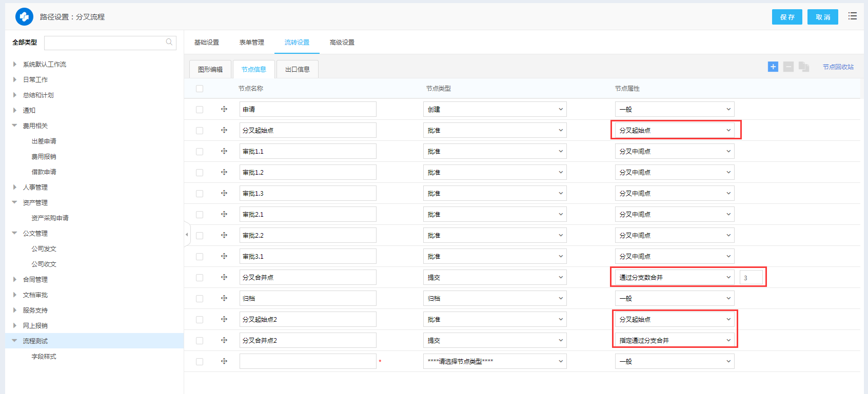Click the 保存 button
This screenshot has height=394, width=868.
(786, 17)
